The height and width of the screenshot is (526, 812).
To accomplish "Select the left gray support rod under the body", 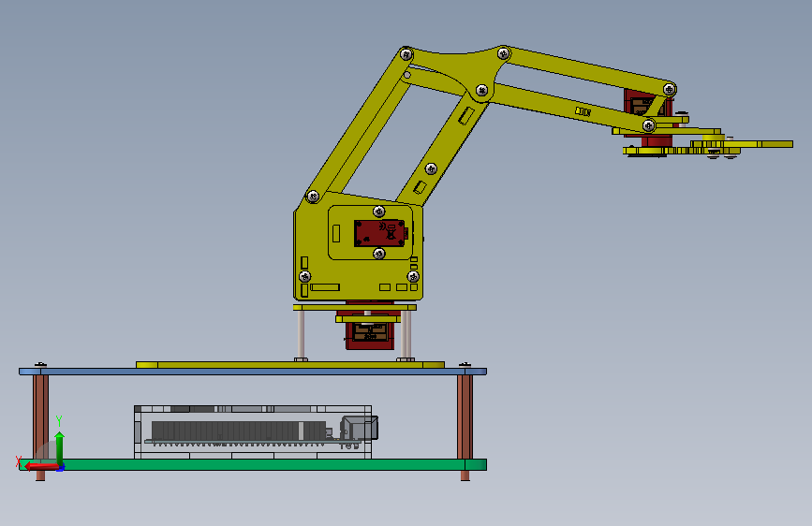I will click(301, 334).
